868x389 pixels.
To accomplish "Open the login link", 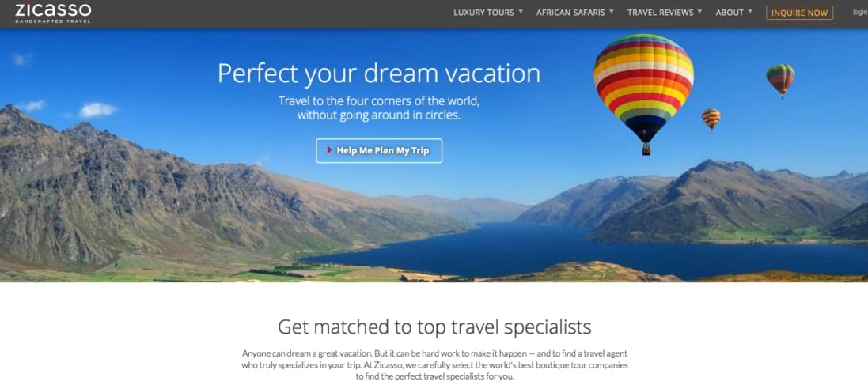I will tap(860, 12).
